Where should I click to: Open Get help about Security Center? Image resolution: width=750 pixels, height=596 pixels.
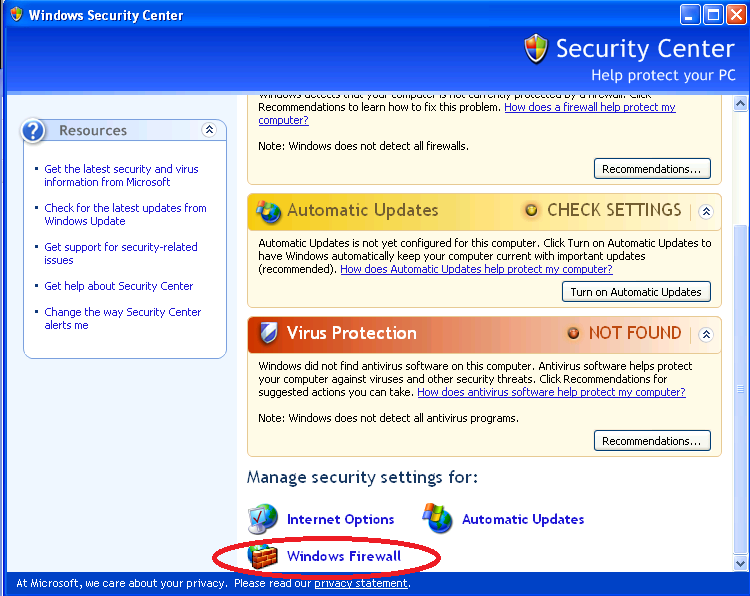point(119,286)
